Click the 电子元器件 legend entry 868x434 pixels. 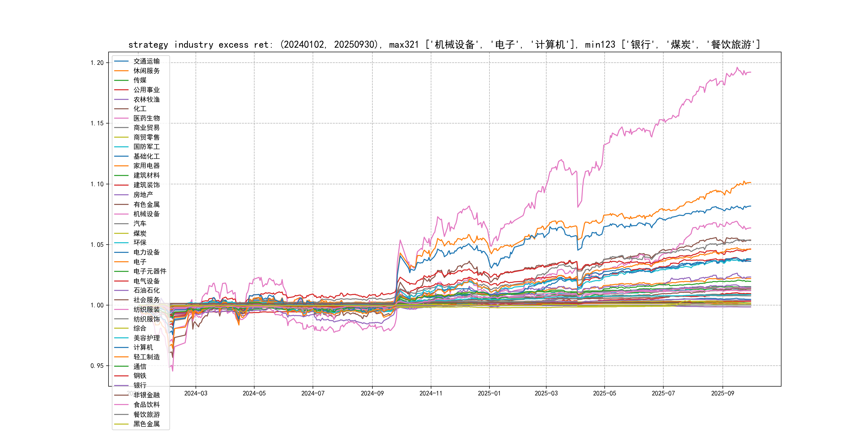tap(149, 271)
